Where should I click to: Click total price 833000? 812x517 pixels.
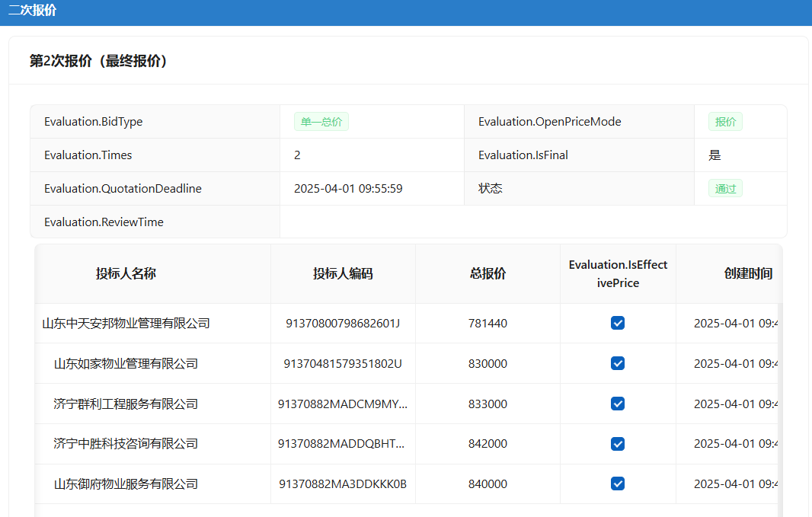click(x=488, y=404)
